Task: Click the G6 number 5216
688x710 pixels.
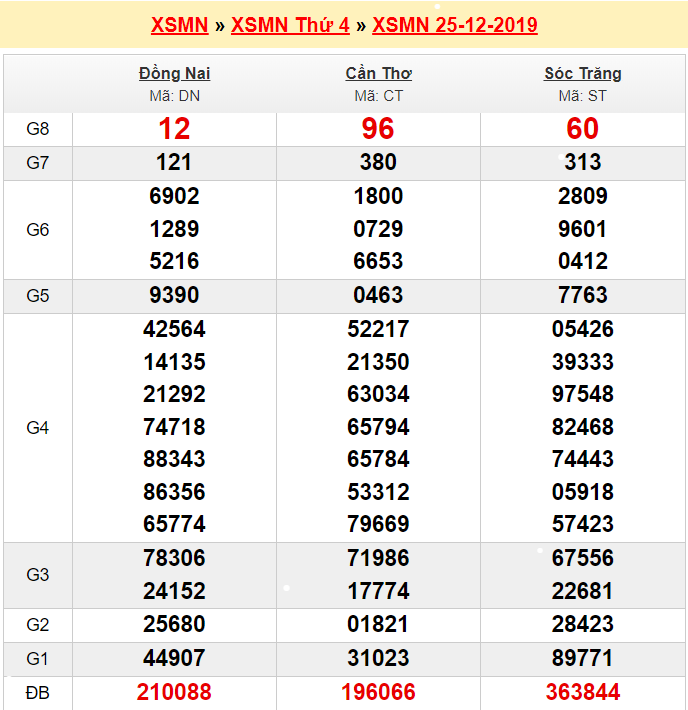Action: coord(174,261)
